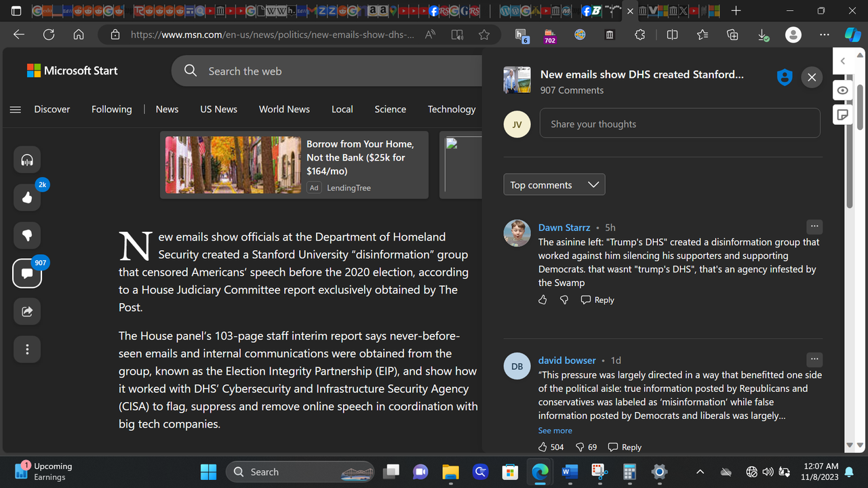This screenshot has height=488, width=868.
Task: Click the community guidelines shield icon
Action: point(785,77)
